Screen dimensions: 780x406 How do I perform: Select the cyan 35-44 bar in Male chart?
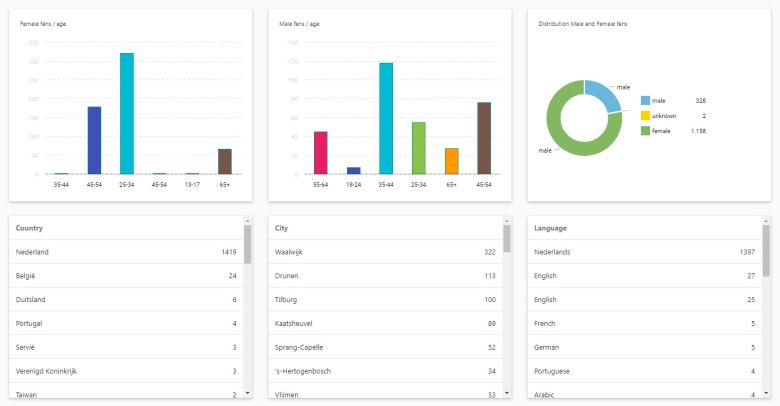tap(386, 118)
